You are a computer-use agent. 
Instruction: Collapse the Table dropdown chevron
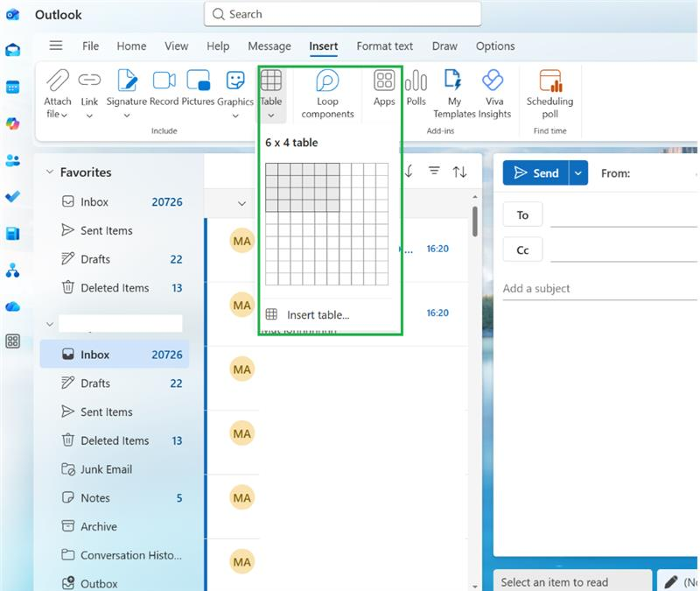(x=271, y=116)
